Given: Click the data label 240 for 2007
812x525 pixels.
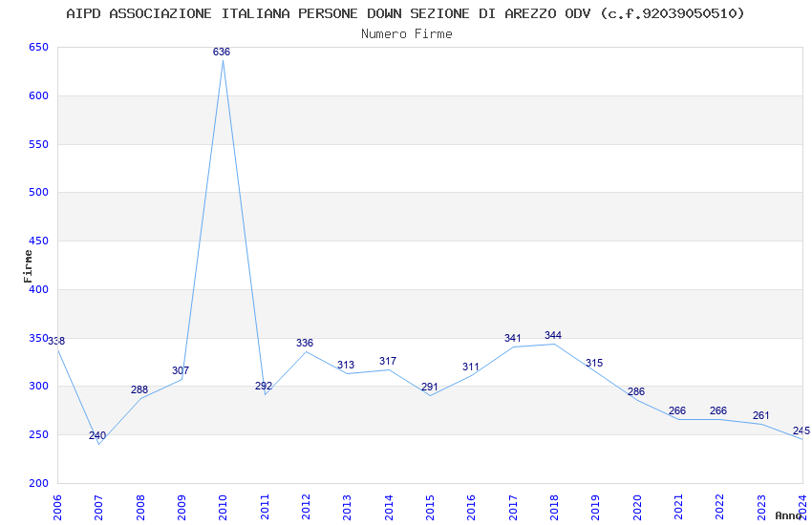Looking at the screenshot, I should coord(97,435).
